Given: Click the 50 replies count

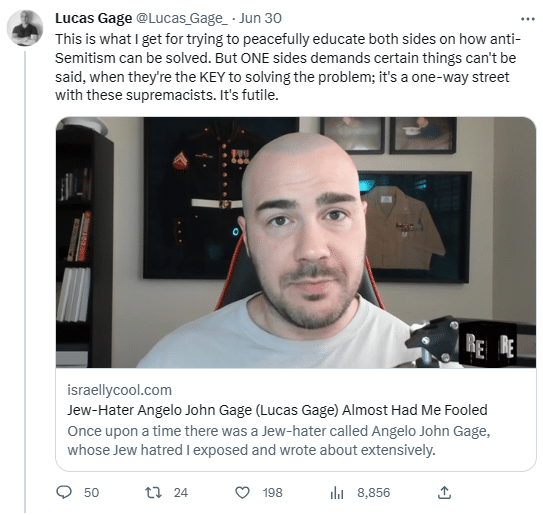Looking at the screenshot, I should point(91,492).
